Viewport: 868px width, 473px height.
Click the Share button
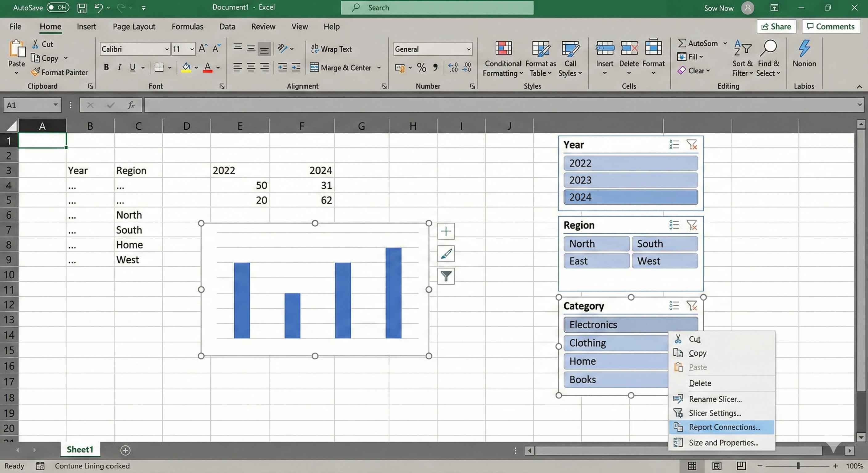[x=776, y=26]
